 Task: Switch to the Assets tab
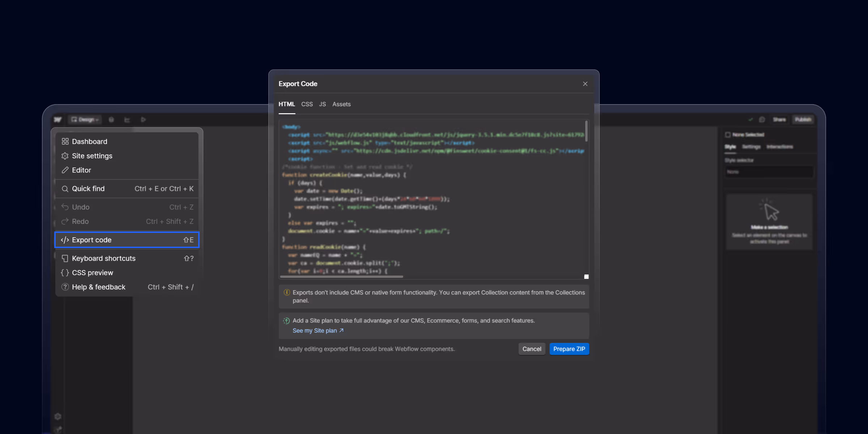point(341,104)
